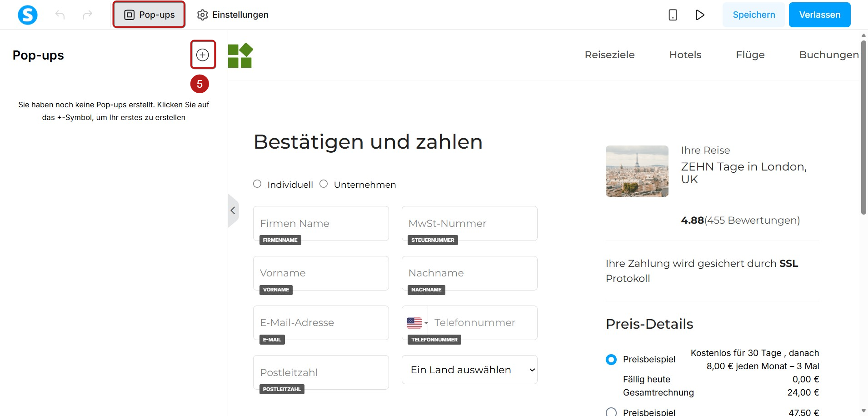The width and height of the screenshot is (868, 416).
Task: Select the Unternehmen radio button
Action: point(324,184)
